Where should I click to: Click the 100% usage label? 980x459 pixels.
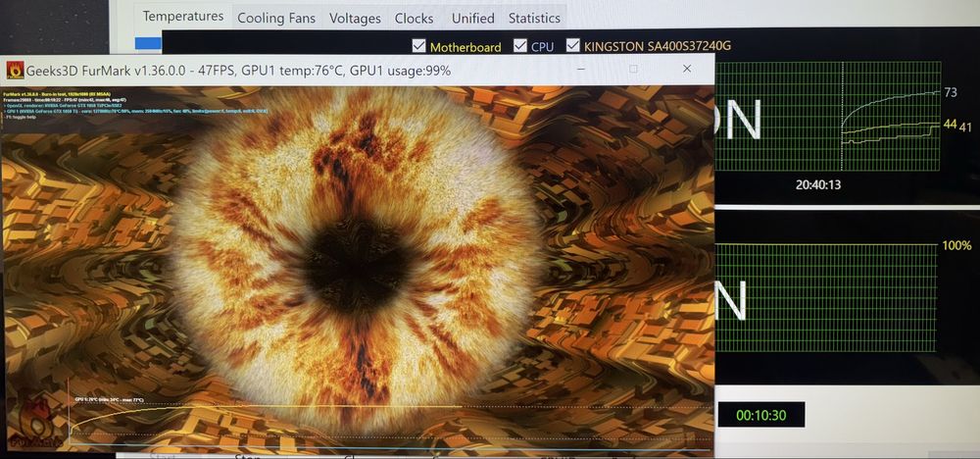956,246
